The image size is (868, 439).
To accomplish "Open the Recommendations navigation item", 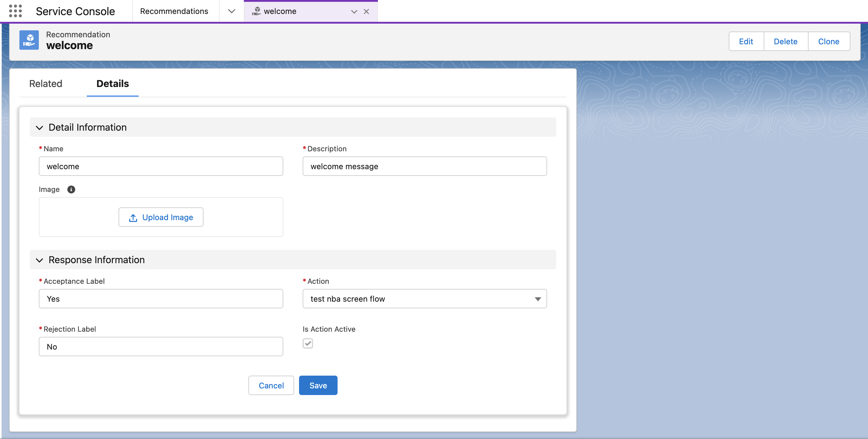I will (174, 11).
